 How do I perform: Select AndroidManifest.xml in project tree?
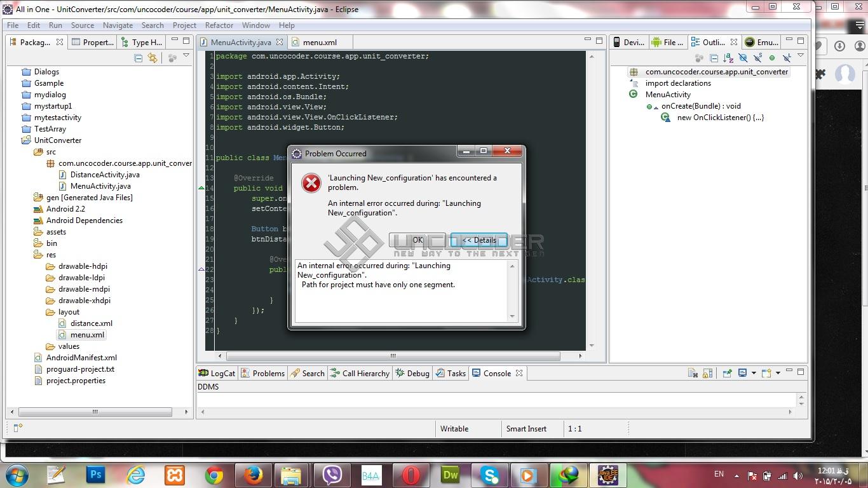pos(81,358)
